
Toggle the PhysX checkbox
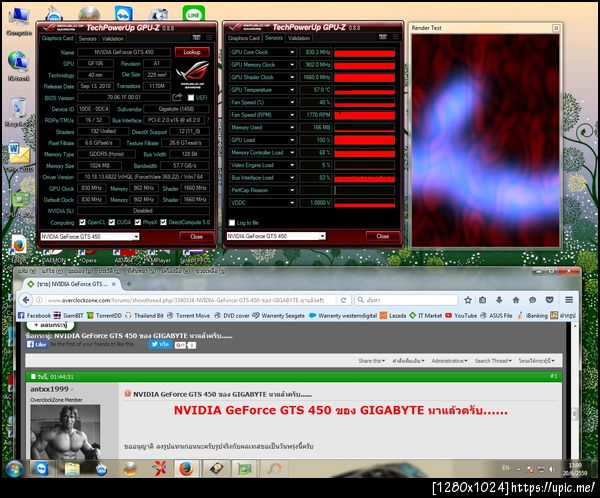pyautogui.click(x=138, y=222)
